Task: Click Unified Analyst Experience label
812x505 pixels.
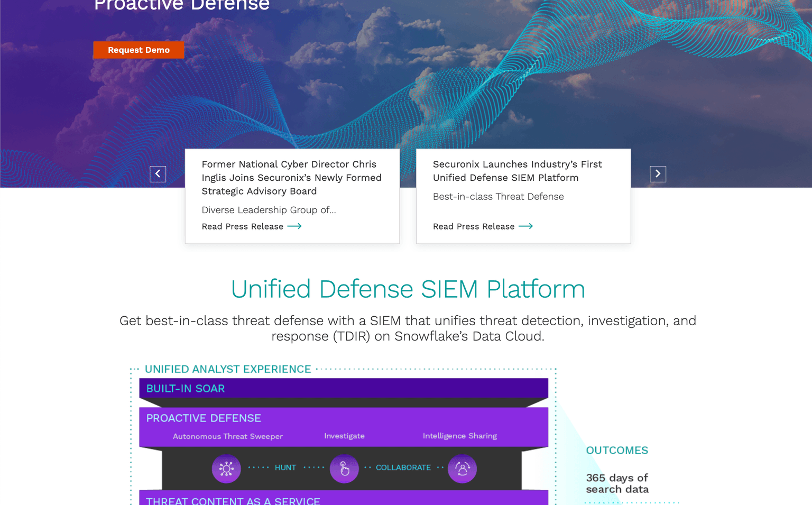Action: [228, 369]
